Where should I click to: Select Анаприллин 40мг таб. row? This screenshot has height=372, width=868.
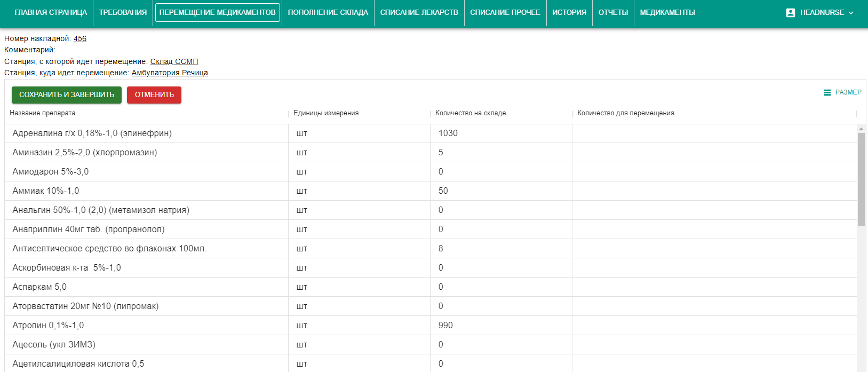pos(431,229)
